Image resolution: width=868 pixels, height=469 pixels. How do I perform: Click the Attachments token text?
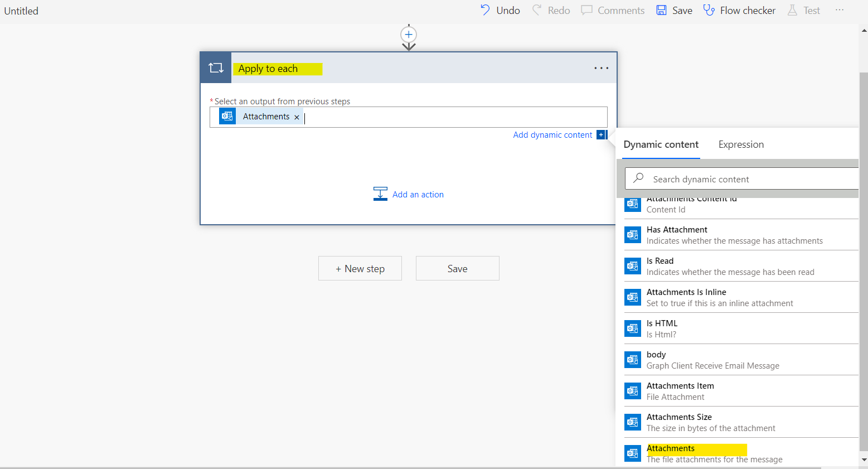[266, 117]
